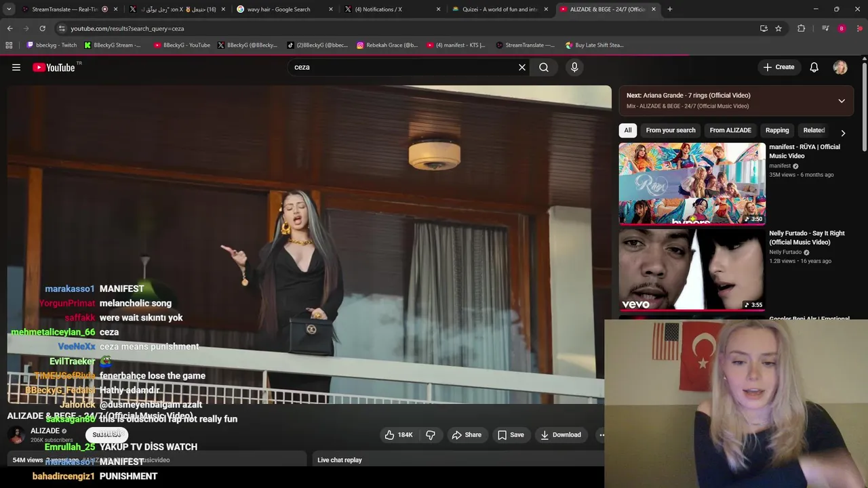Show more filter chips with the right arrow
868x488 pixels.
(x=843, y=133)
